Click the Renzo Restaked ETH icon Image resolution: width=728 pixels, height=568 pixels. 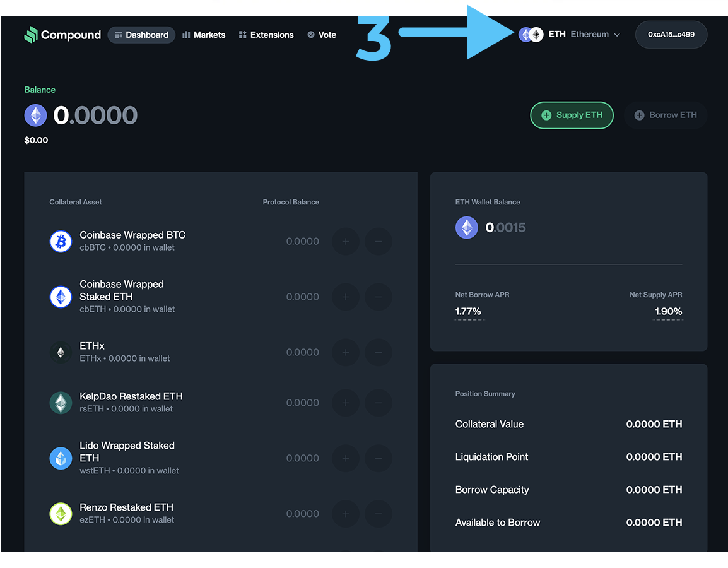pos(61,514)
